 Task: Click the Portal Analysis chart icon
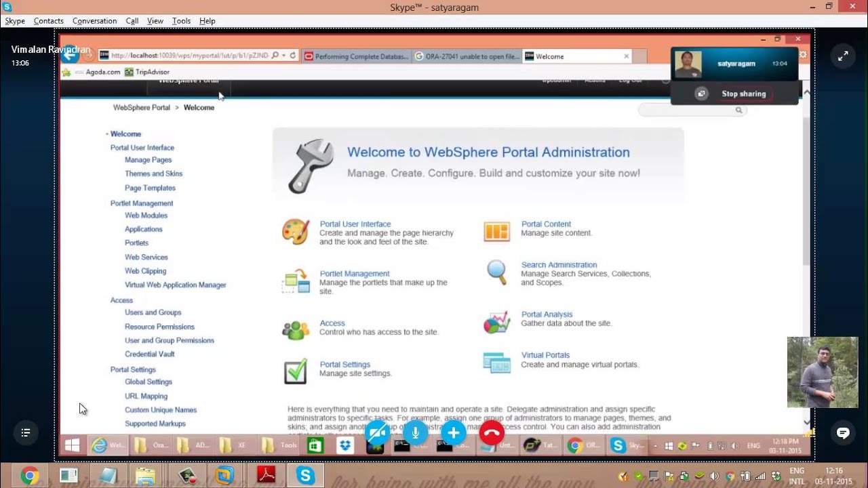[x=496, y=322]
